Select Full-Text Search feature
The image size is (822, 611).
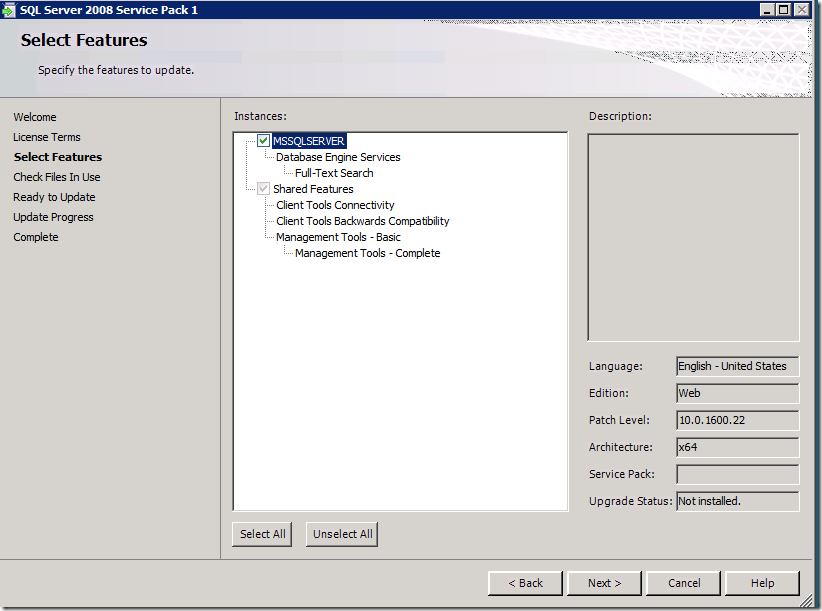[334, 173]
